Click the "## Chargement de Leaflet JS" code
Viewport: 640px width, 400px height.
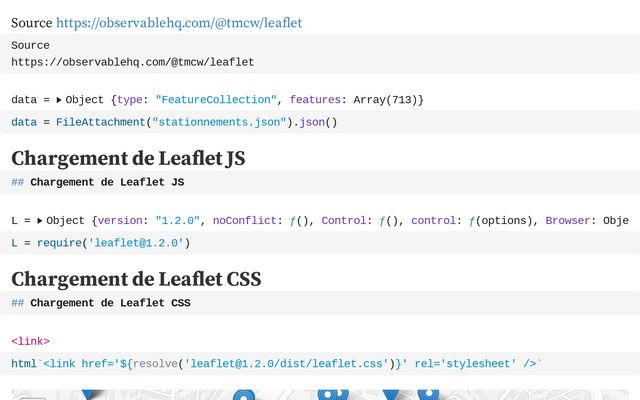[x=97, y=182]
